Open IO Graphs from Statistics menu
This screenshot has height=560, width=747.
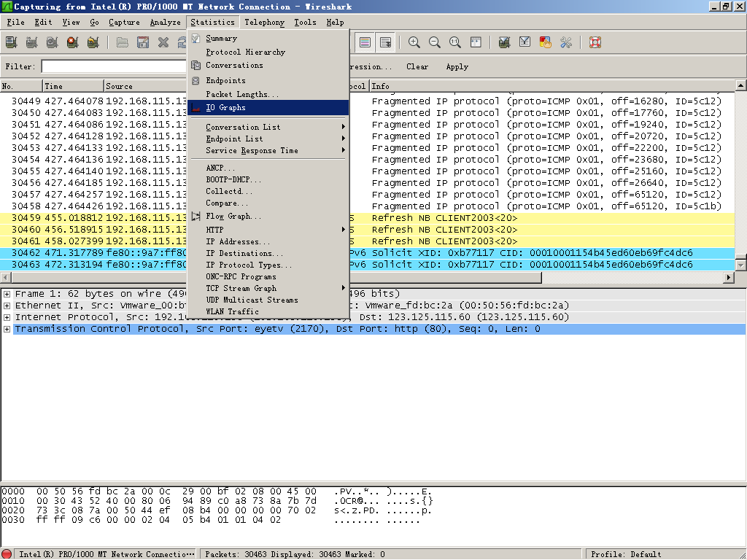pos(268,108)
